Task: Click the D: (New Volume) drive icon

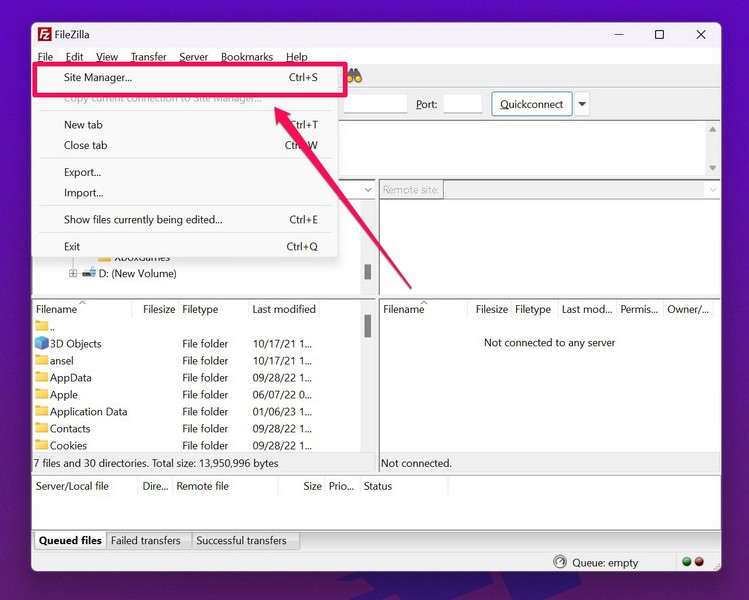Action: click(x=89, y=273)
